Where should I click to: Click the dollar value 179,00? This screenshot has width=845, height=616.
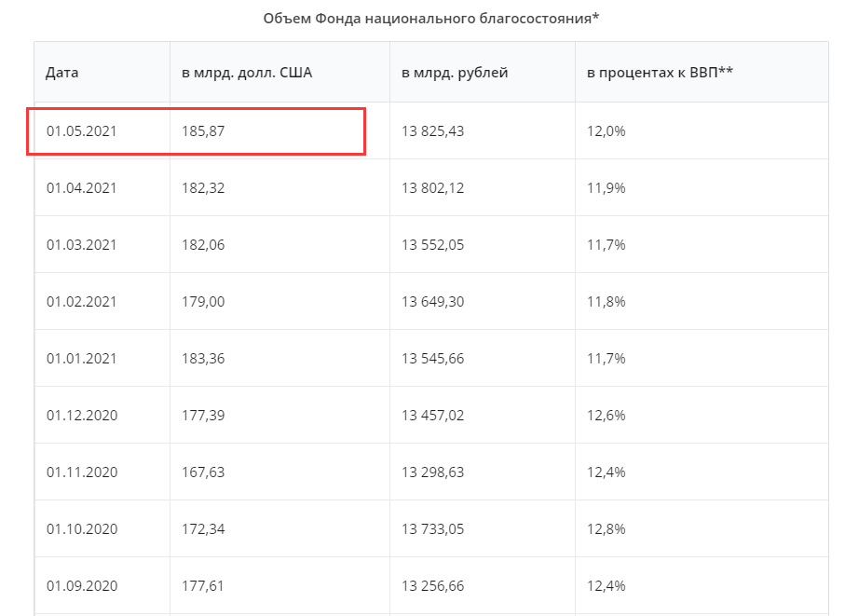[203, 302]
